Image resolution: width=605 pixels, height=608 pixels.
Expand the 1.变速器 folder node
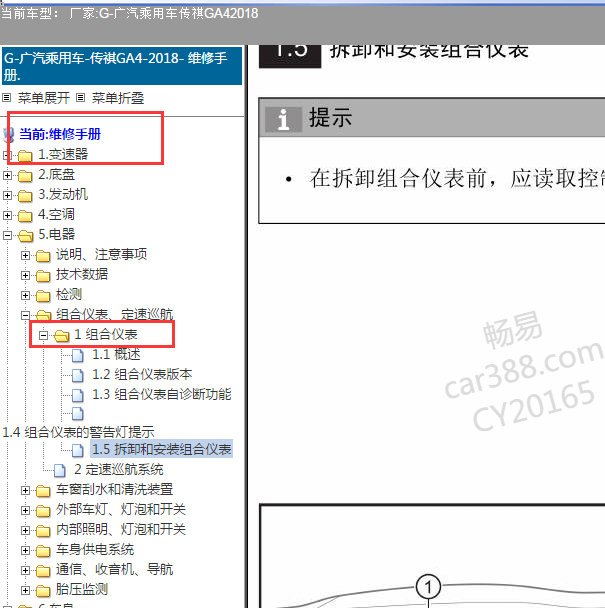click(x=7, y=155)
